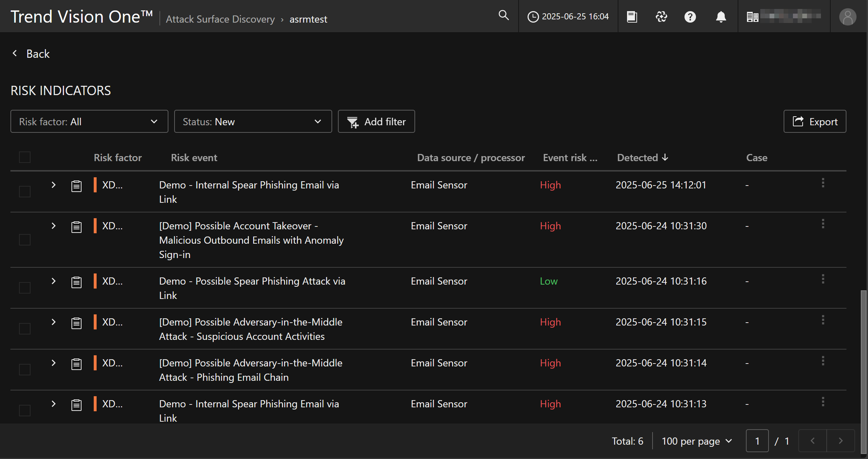Click the search magnifier icon in header
This screenshot has height=459, width=868.
point(503,15)
